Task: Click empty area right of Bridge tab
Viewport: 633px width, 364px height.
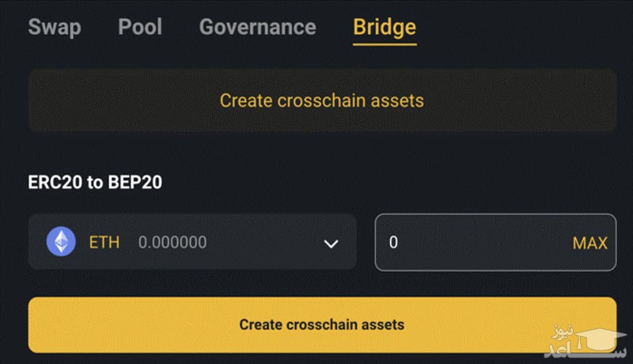Action: pos(522,27)
